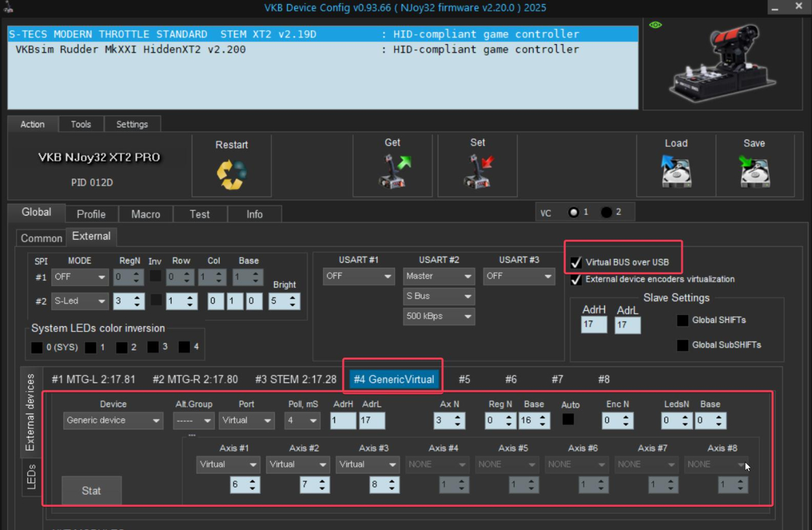
Task: Enable Global SHIFTs checkbox
Action: click(x=683, y=320)
